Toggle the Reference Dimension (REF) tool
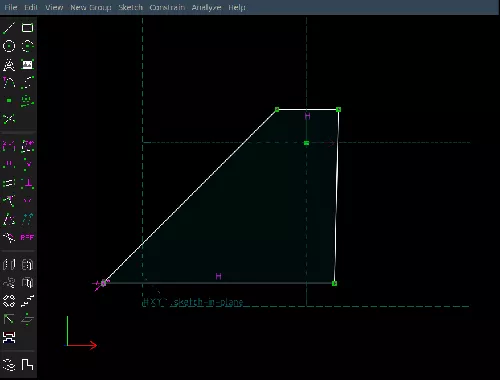The width and height of the screenshot is (500, 380). tap(27, 237)
